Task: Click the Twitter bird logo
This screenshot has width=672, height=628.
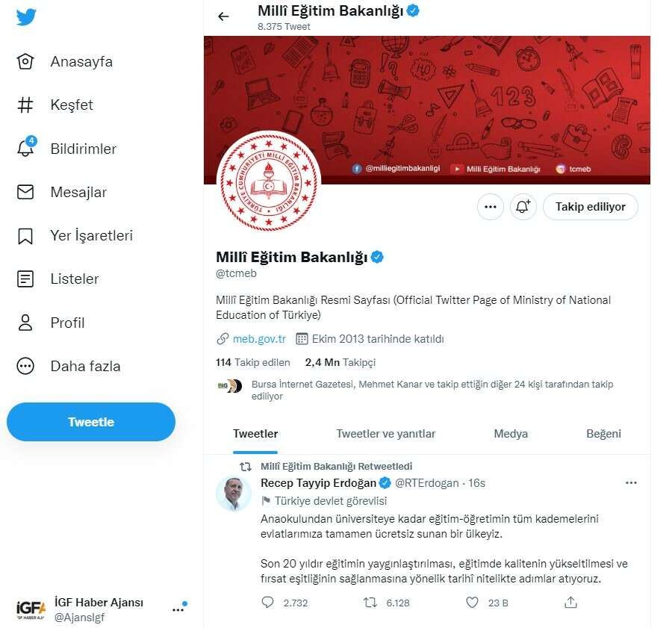Action: tap(26, 17)
